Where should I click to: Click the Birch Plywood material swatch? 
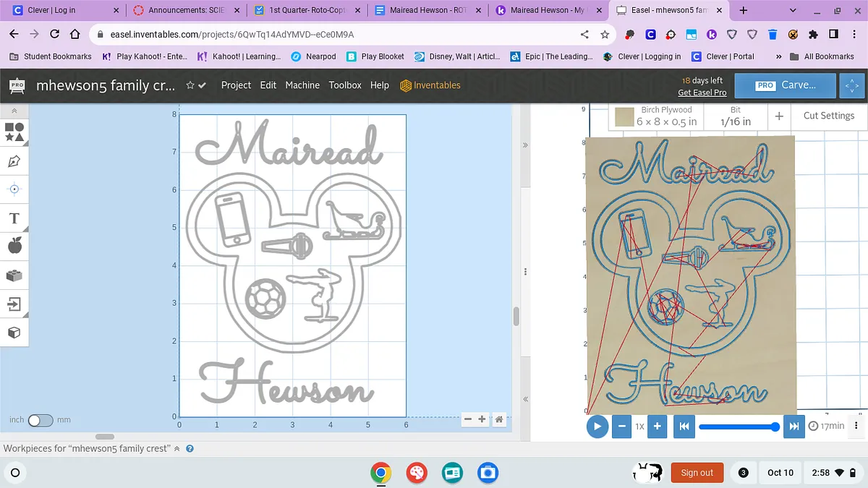pyautogui.click(x=624, y=116)
